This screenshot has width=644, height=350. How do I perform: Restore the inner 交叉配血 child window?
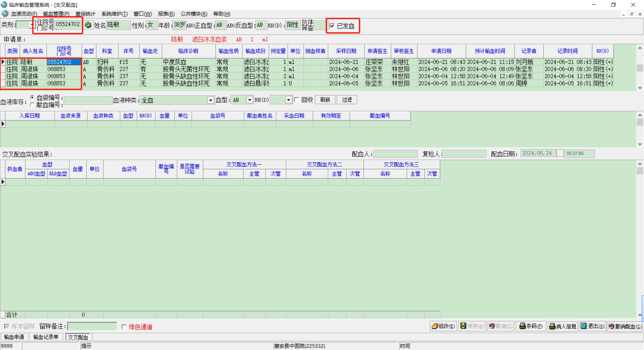[632, 14]
